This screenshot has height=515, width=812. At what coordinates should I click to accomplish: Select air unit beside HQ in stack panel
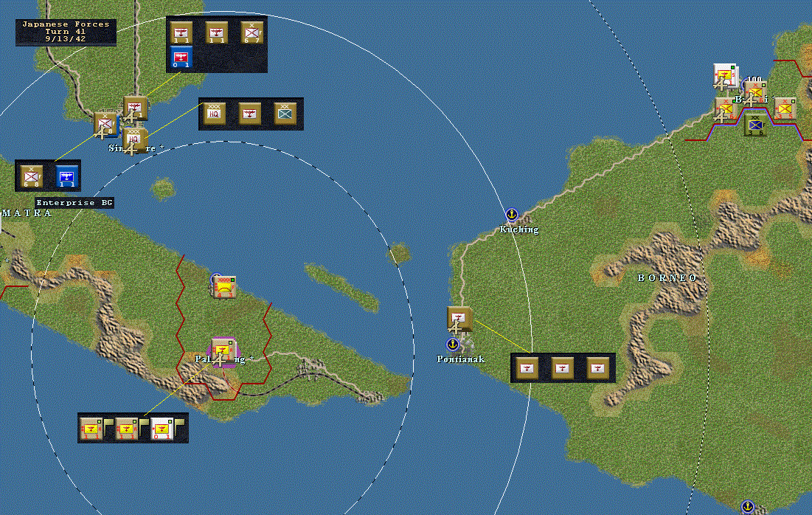click(x=249, y=114)
